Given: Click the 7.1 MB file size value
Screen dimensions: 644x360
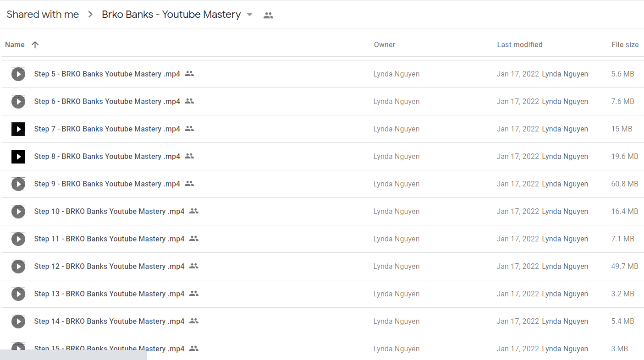Looking at the screenshot, I should [622, 239].
